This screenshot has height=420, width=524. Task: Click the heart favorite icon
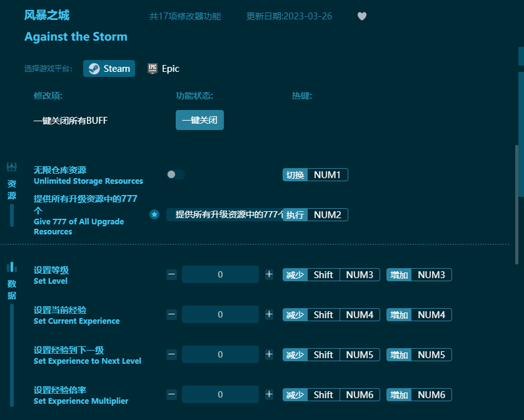[x=362, y=16]
